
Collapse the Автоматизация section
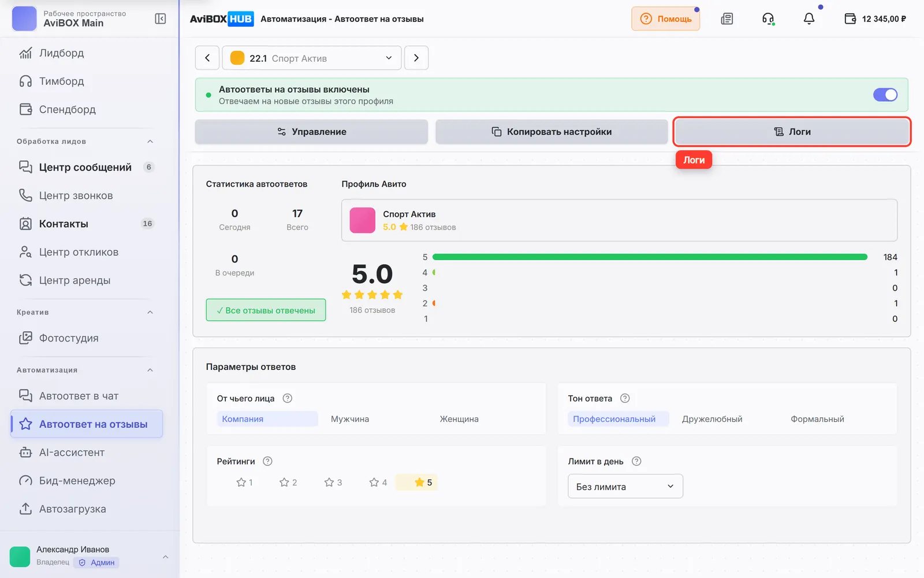(150, 370)
